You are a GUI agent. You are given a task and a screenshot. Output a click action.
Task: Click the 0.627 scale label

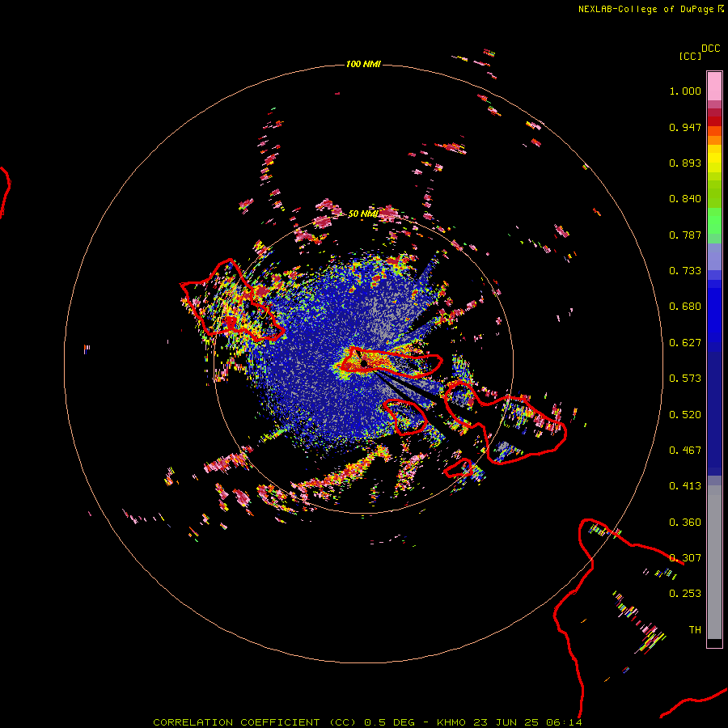[685, 343]
